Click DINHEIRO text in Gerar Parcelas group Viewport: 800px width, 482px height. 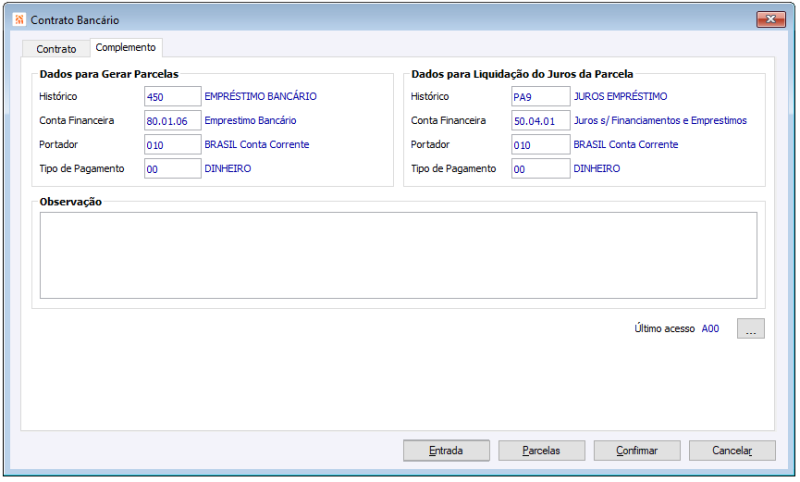[x=228, y=169]
